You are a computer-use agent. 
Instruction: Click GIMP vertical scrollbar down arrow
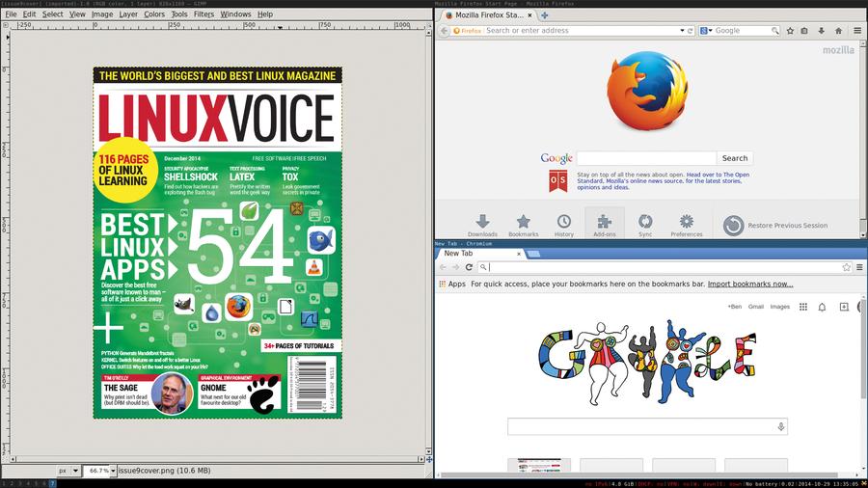pyautogui.click(x=428, y=451)
